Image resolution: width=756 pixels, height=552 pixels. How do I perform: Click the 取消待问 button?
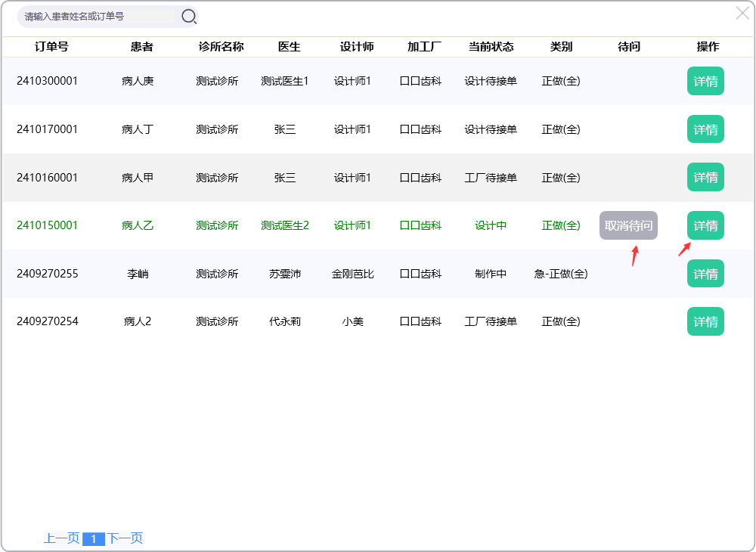628,225
